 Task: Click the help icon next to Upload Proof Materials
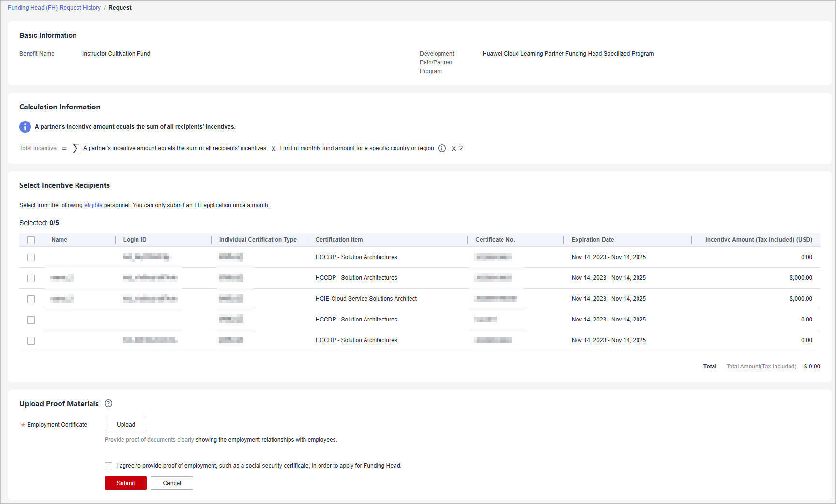pos(108,403)
